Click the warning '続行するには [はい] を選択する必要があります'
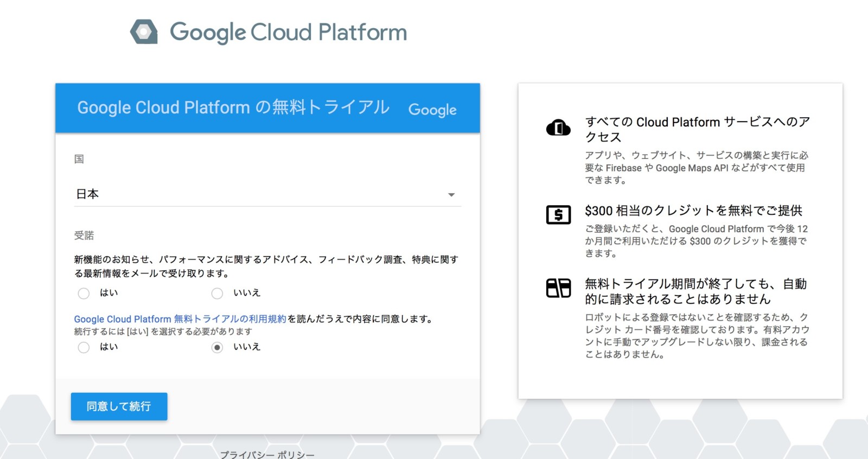 click(163, 331)
